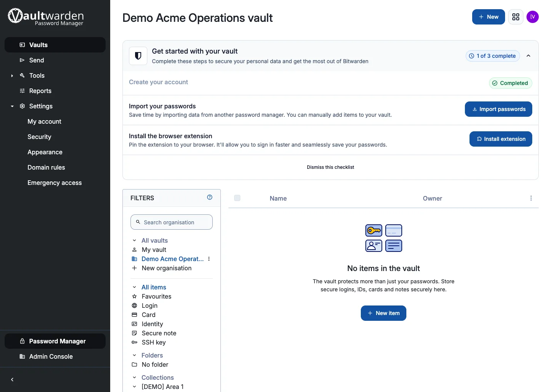
Task: Click Dismiss this checklist
Action: (331, 167)
